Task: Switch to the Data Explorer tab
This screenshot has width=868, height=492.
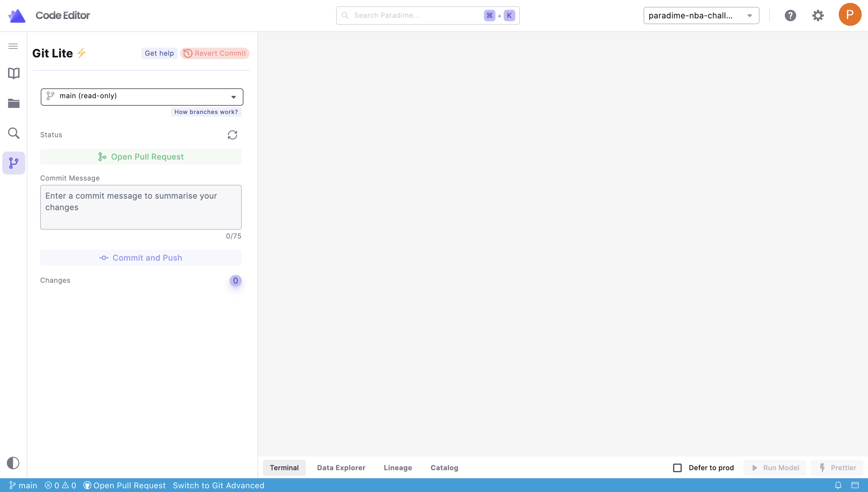Action: (x=341, y=468)
